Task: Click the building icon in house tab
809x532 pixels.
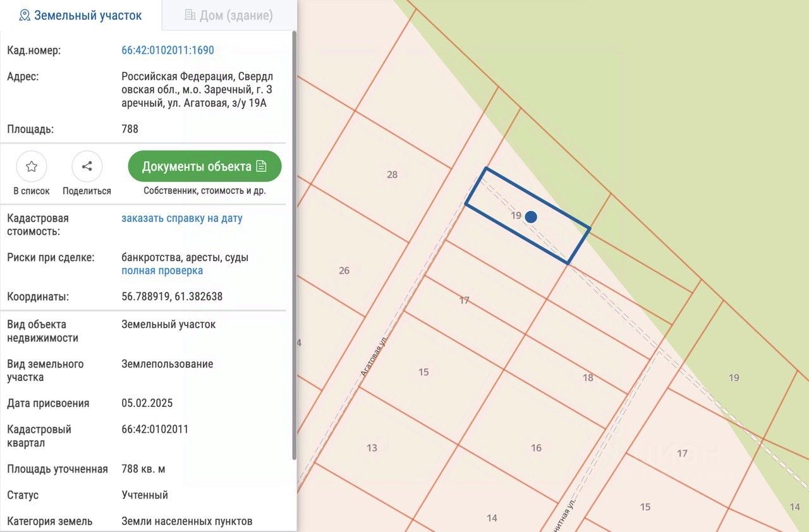Action: point(190,15)
